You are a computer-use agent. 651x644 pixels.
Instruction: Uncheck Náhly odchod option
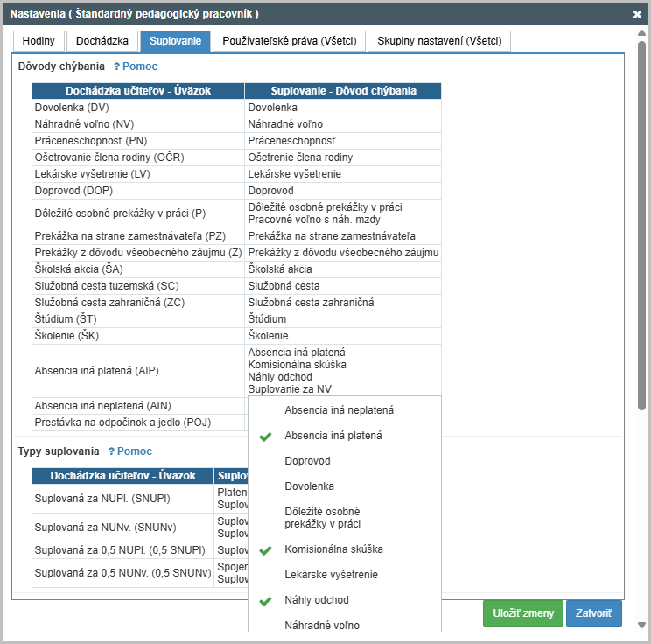click(x=316, y=600)
